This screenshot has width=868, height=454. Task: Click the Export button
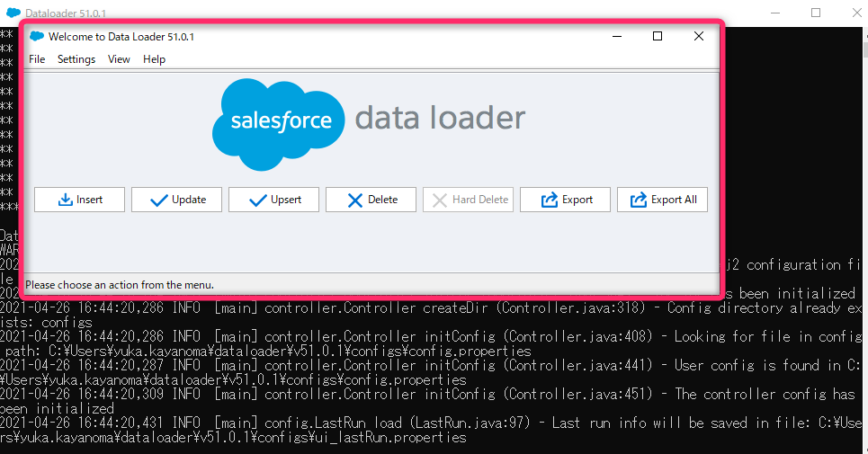(565, 200)
